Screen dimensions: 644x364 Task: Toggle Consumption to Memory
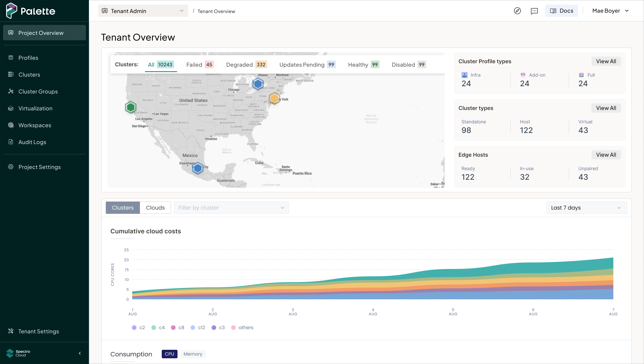click(193, 354)
